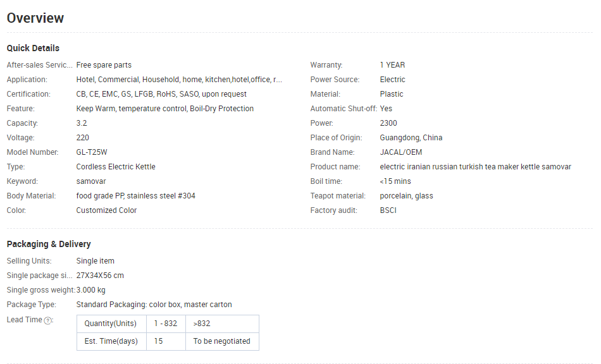601x364 pixels.
Task: Click the Factory audit value 'BSCI'
Action: (x=388, y=210)
